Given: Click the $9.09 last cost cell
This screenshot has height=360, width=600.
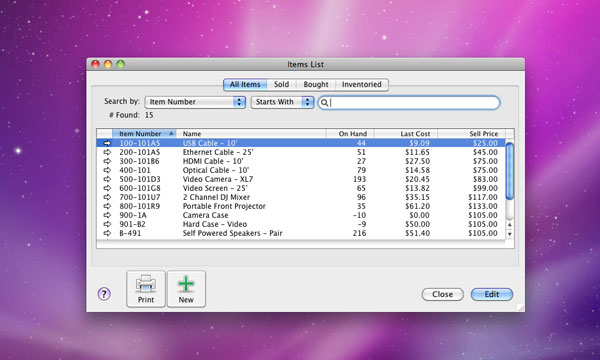Looking at the screenshot, I should click(x=419, y=143).
